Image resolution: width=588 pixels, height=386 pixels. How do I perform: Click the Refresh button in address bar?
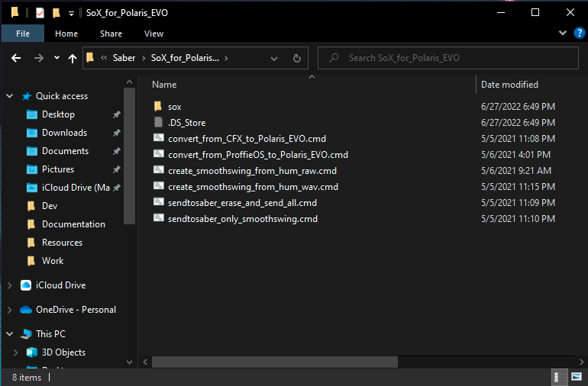[x=299, y=58]
